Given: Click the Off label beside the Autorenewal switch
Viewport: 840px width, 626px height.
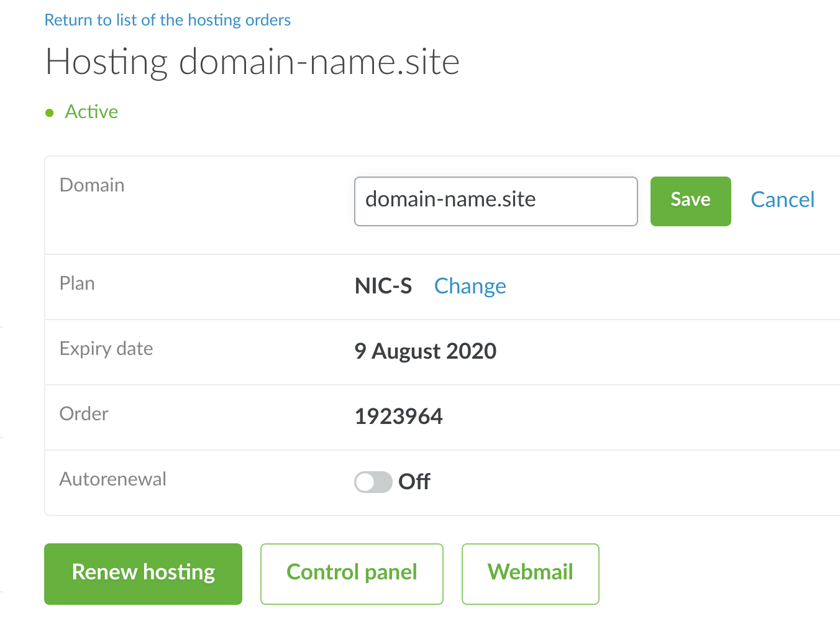Looking at the screenshot, I should tap(414, 482).
